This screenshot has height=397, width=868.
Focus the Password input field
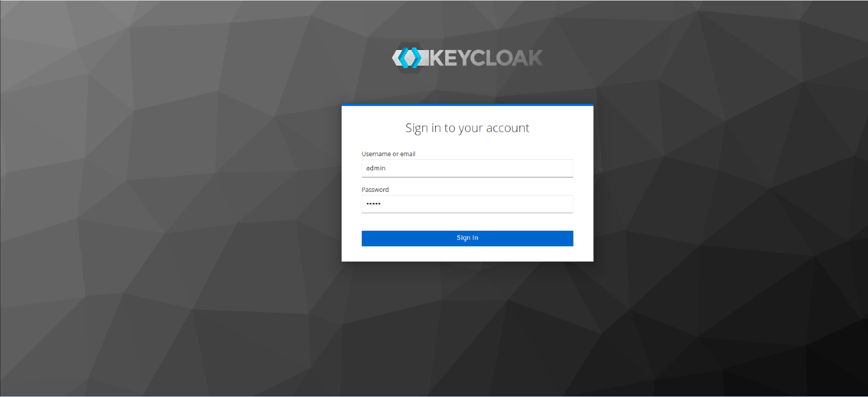467,204
